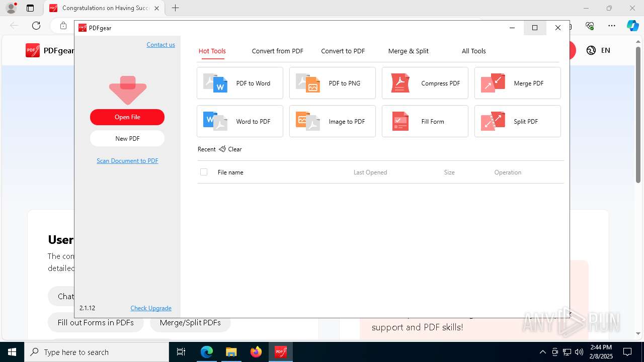Viewport: 644px width, 362px height.
Task: Sort by Last Opened column header
Action: 370,172
